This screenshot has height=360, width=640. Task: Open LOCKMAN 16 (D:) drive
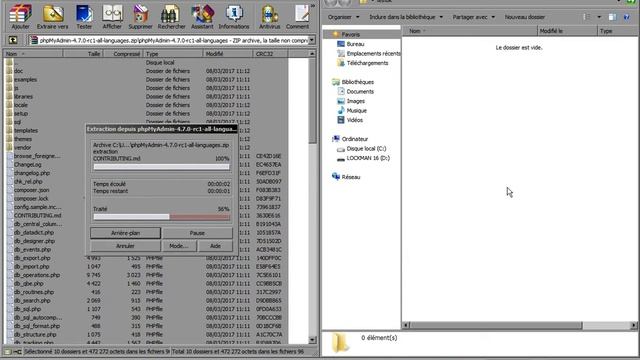(368, 158)
